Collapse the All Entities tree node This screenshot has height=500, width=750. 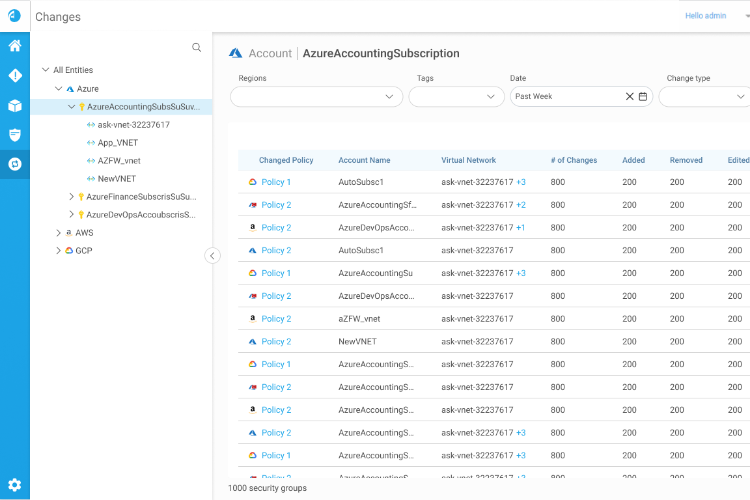point(46,70)
